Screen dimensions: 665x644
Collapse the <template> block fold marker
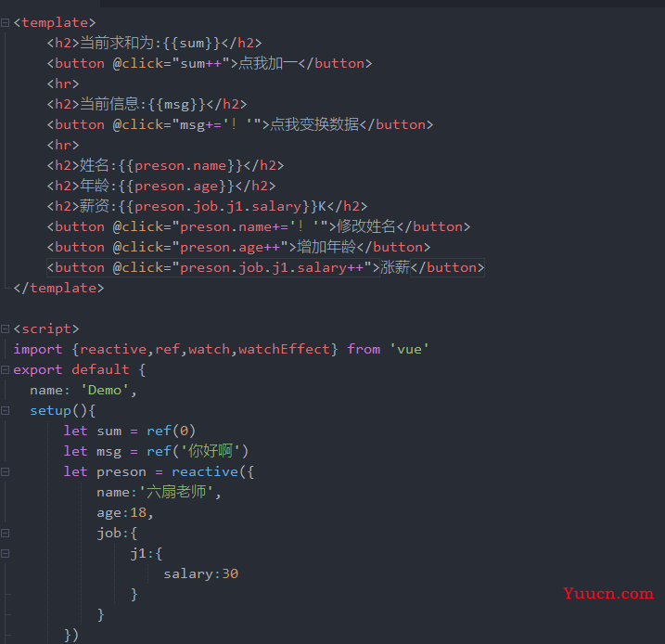click(x=5, y=22)
